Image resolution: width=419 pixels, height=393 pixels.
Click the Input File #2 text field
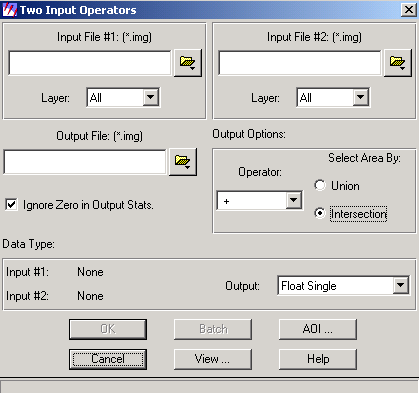click(299, 63)
